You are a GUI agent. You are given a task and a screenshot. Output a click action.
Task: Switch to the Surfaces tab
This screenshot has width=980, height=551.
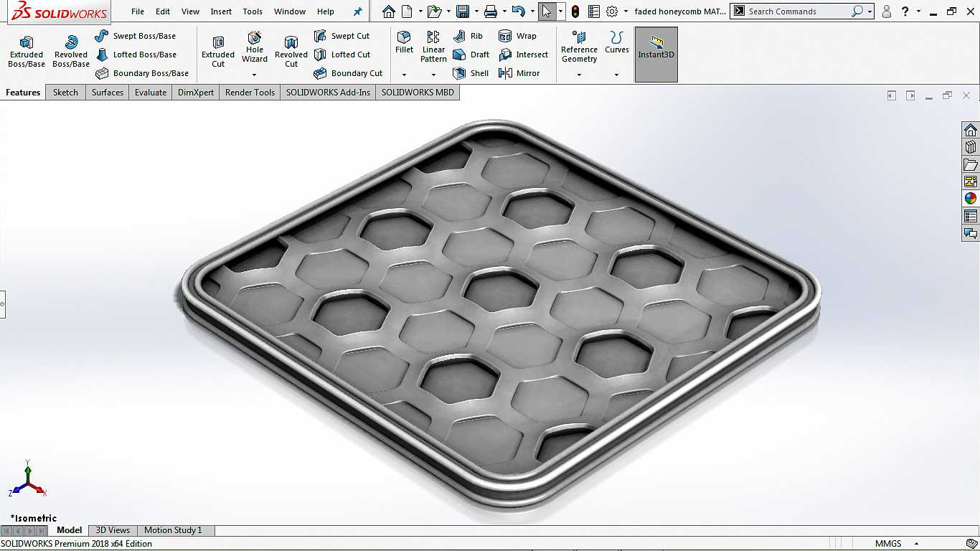[108, 93]
